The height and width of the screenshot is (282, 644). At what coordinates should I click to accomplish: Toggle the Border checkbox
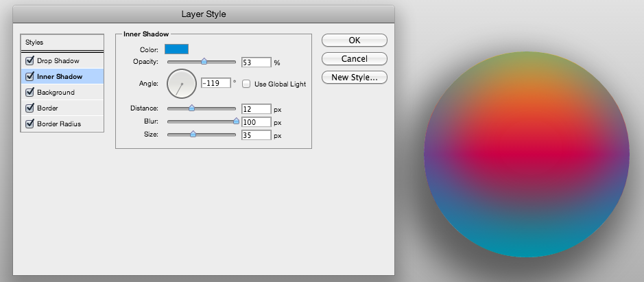pos(29,108)
